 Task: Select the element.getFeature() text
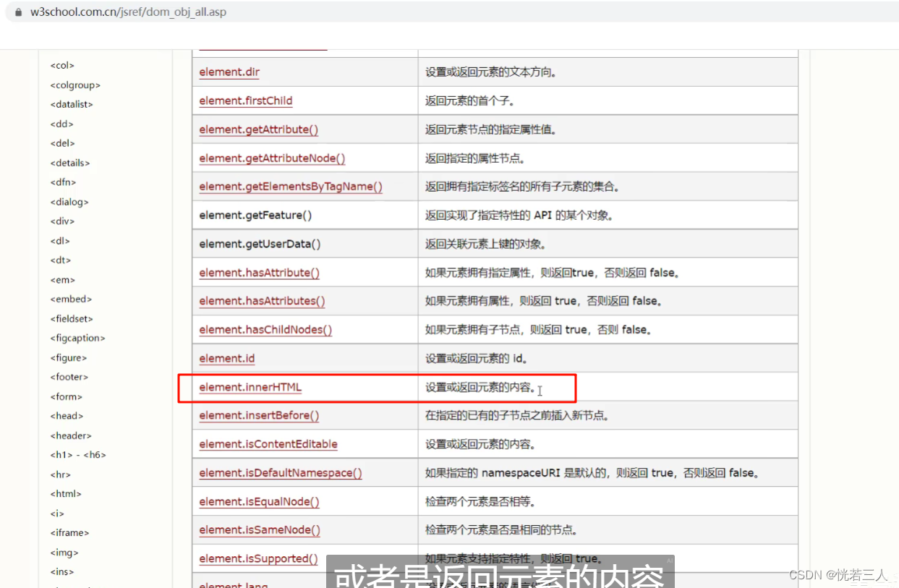pyautogui.click(x=255, y=215)
